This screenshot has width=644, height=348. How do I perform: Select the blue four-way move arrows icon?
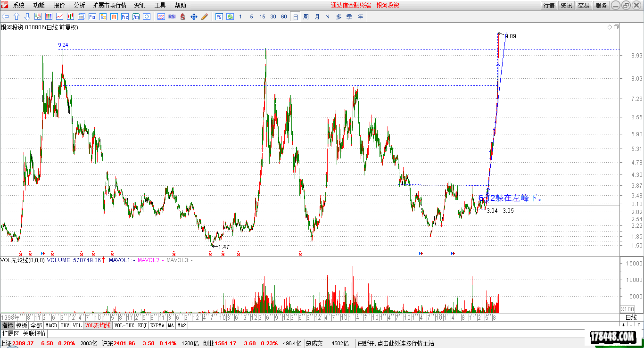pyautogui.click(x=194, y=17)
